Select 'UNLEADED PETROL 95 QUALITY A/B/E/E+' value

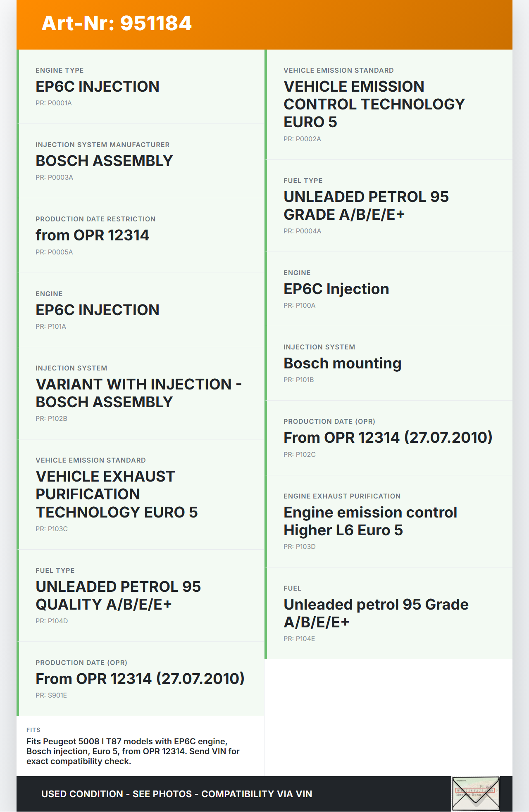pos(118,596)
